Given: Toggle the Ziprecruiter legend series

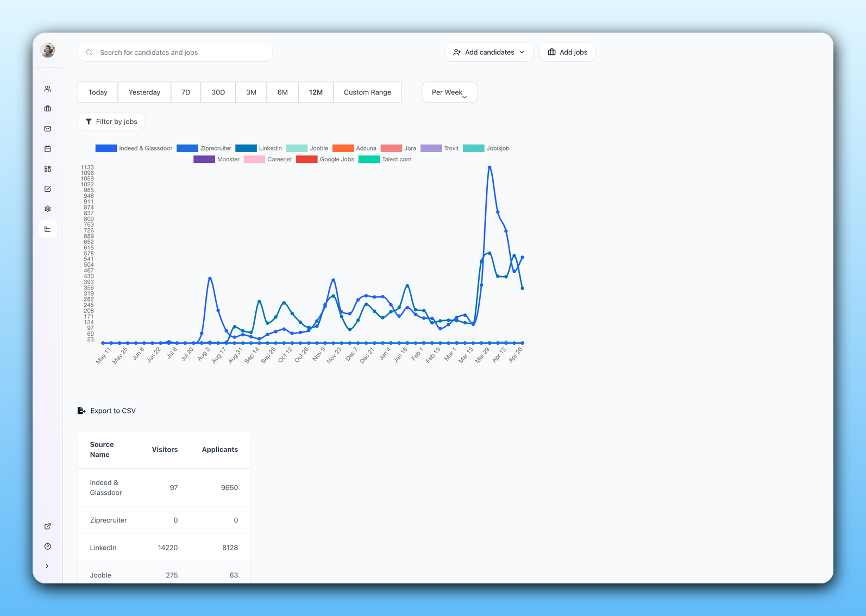Looking at the screenshot, I should (x=204, y=148).
